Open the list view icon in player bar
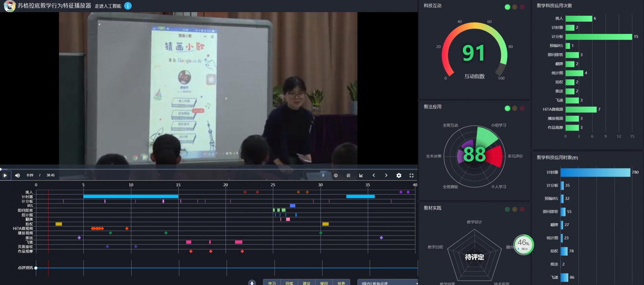 point(349,175)
